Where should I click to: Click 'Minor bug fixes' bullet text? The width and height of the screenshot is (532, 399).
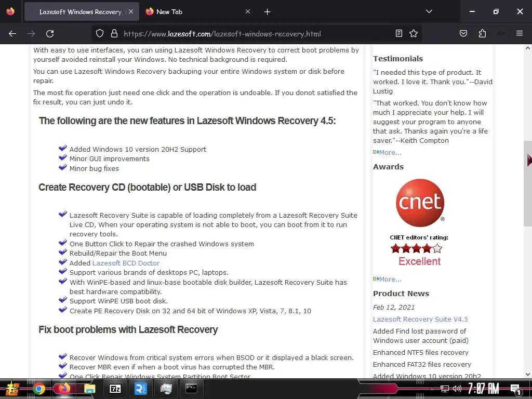click(94, 169)
